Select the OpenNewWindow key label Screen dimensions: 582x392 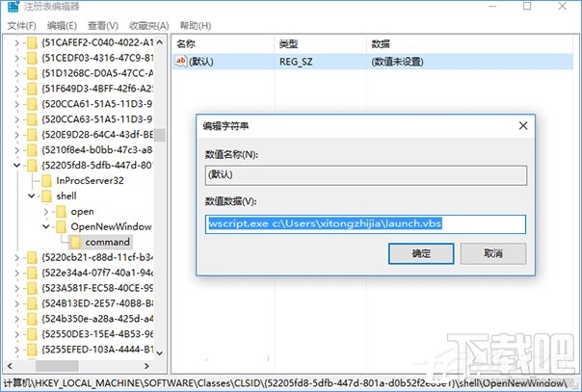[x=111, y=226]
